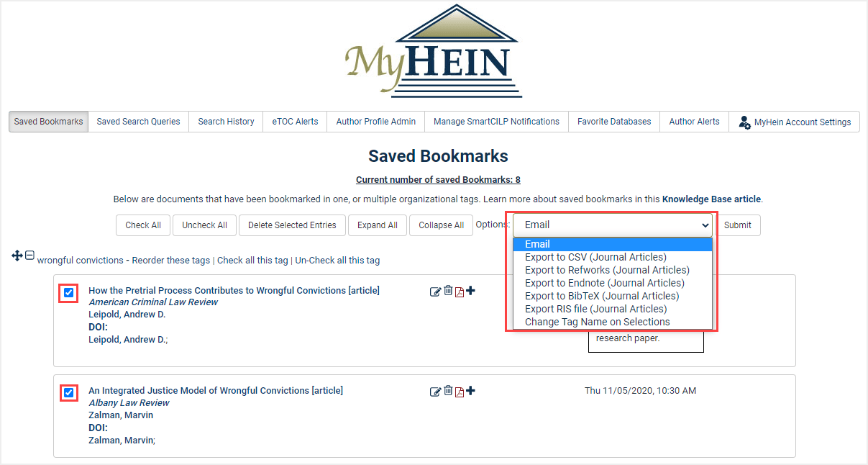The height and width of the screenshot is (465, 868).
Task: Switch to the Saved Search Queries tab
Action: tap(137, 122)
